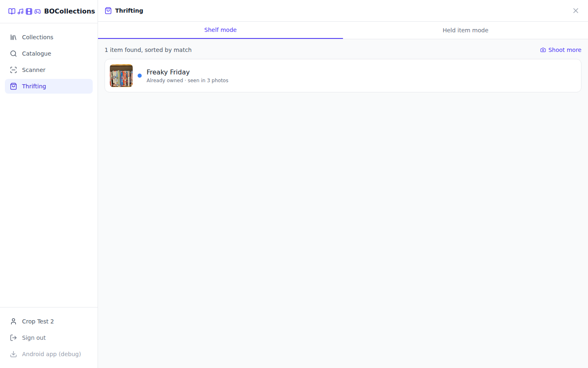Click the Android app download icon

(x=13, y=354)
